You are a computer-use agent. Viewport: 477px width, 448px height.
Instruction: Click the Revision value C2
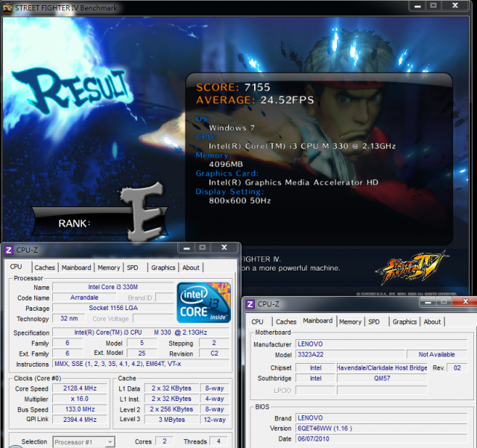tap(214, 353)
